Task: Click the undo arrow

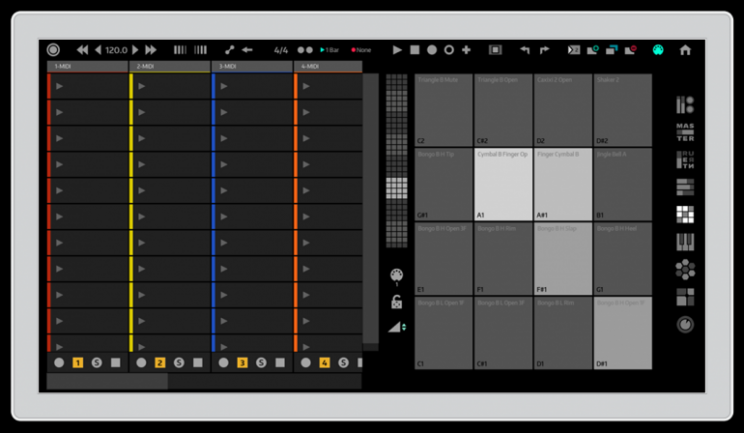Action: click(524, 50)
